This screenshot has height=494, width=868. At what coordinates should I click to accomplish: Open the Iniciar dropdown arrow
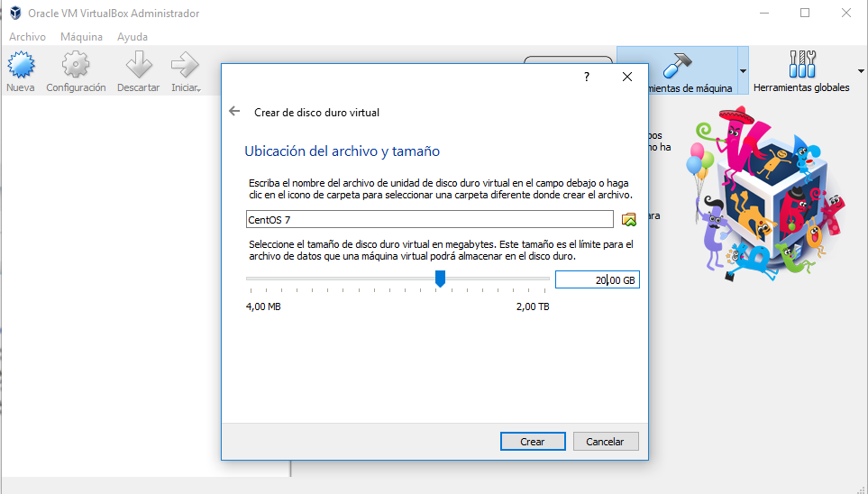click(197, 88)
